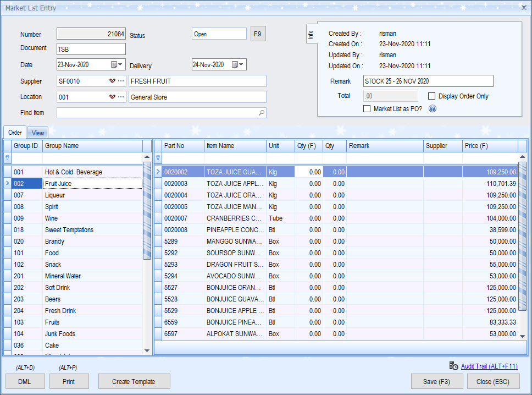The image size is (532, 395).
Task: Open the Location ellipsis browse button
Action: (121, 97)
